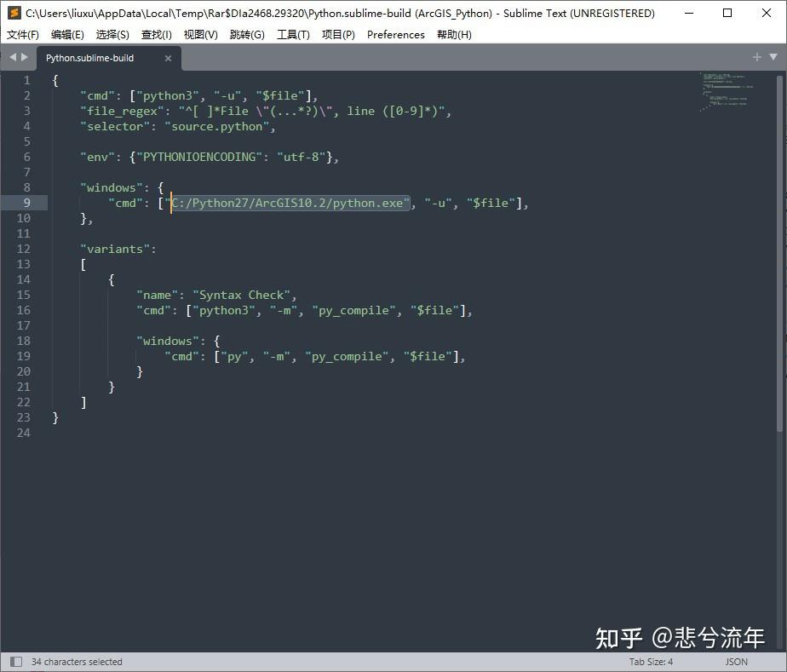Image resolution: width=787 pixels, height=672 pixels.
Task: Open the JSON syntax selector in status bar
Action: 736,662
